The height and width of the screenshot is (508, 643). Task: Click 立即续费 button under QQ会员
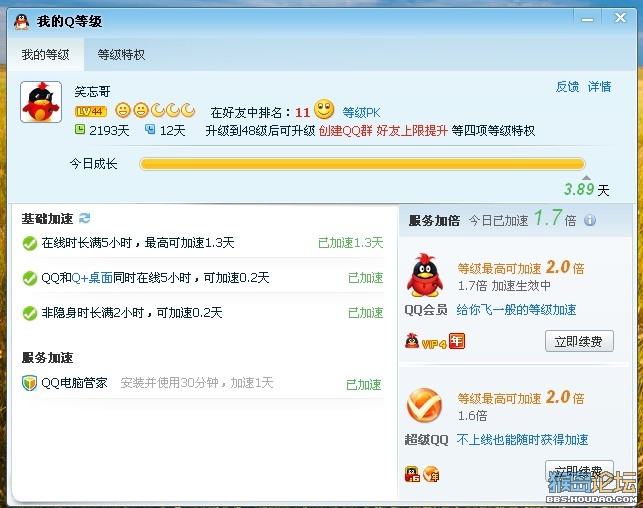click(579, 341)
